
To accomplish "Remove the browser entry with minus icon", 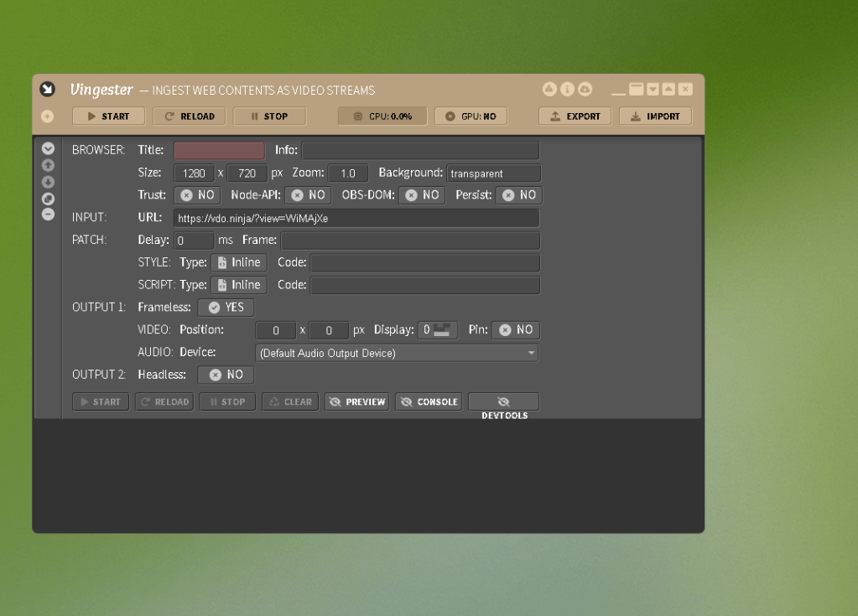I will tap(48, 215).
